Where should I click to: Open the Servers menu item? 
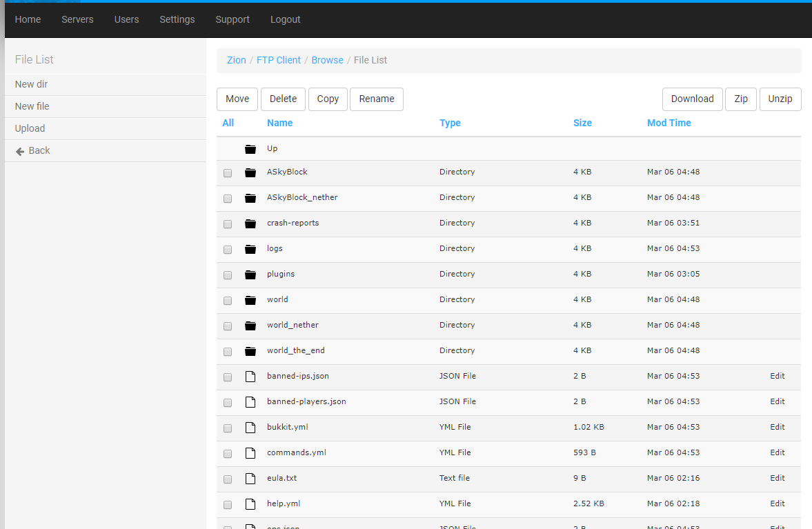pyautogui.click(x=77, y=19)
